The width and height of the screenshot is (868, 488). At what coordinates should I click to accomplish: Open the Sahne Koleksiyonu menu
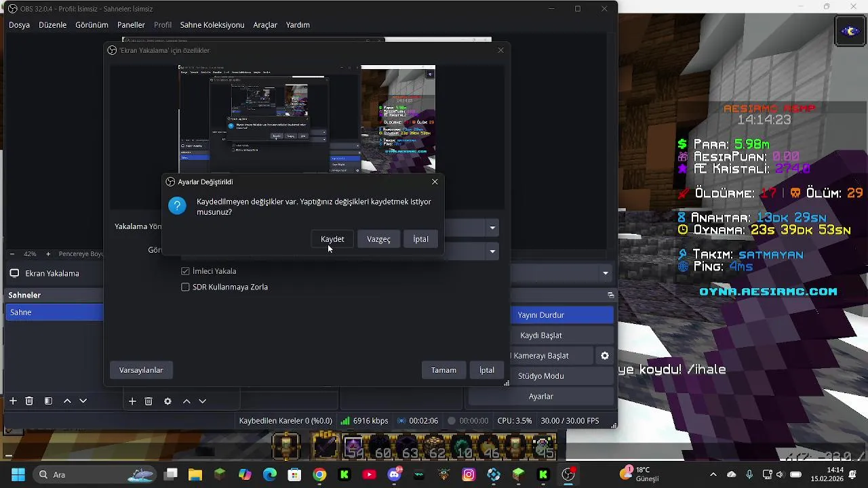point(212,25)
